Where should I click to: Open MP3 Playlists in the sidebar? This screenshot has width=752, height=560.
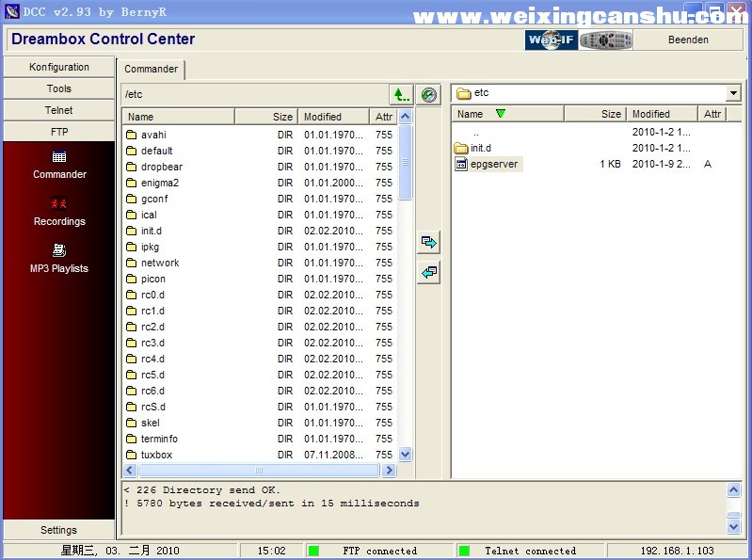[x=59, y=259]
